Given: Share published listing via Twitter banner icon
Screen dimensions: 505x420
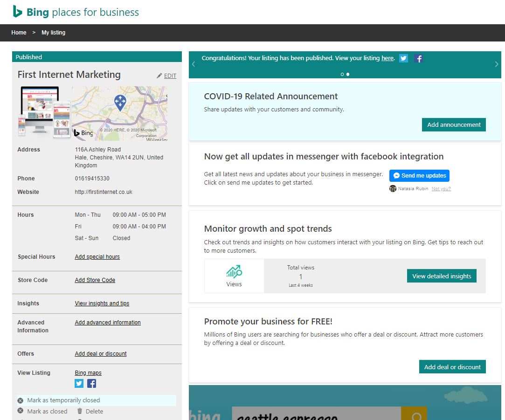Looking at the screenshot, I should (x=403, y=58).
